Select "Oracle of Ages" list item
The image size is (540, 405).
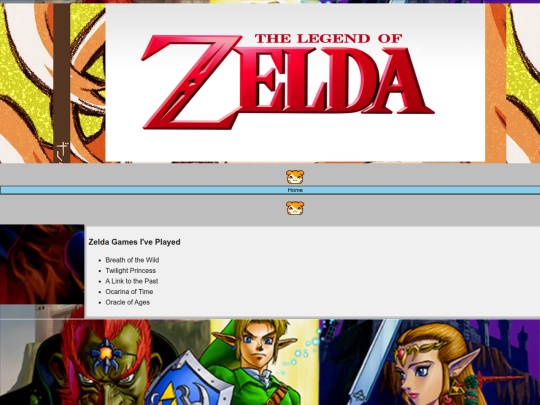pyautogui.click(x=127, y=302)
